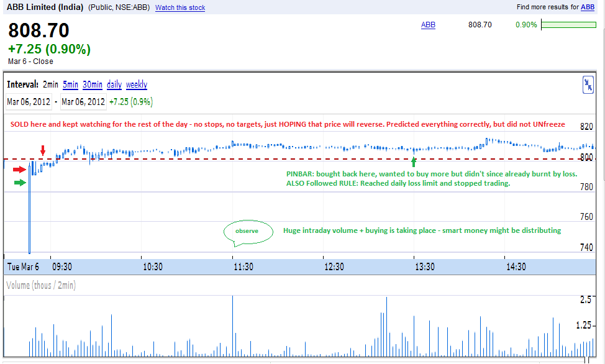This screenshot has width=605, height=364.
Task: Click the start date field Mar 06, 2012
Action: (29, 102)
